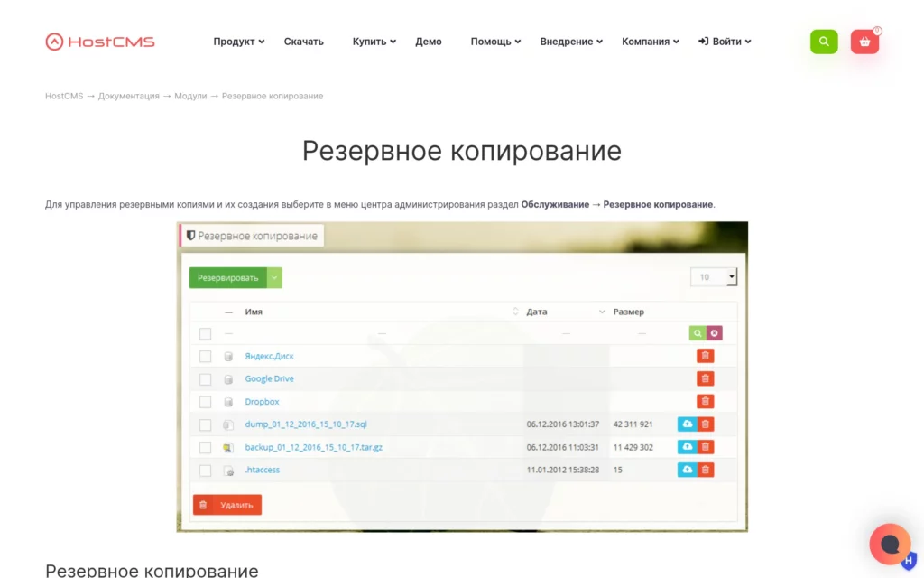
Task: Tick the .htaccess row checkbox
Action: point(205,470)
